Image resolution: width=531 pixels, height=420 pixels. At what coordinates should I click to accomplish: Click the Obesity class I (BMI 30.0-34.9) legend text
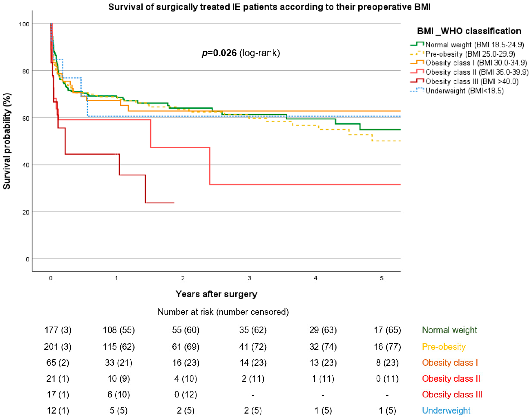[476, 63]
